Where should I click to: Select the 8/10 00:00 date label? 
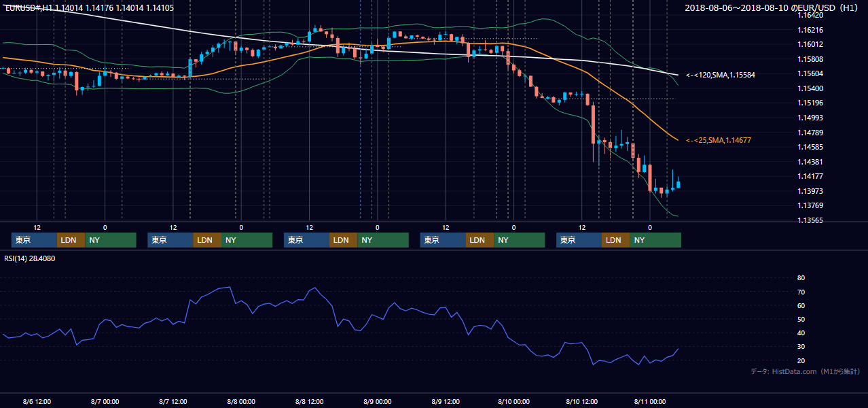pyautogui.click(x=513, y=401)
